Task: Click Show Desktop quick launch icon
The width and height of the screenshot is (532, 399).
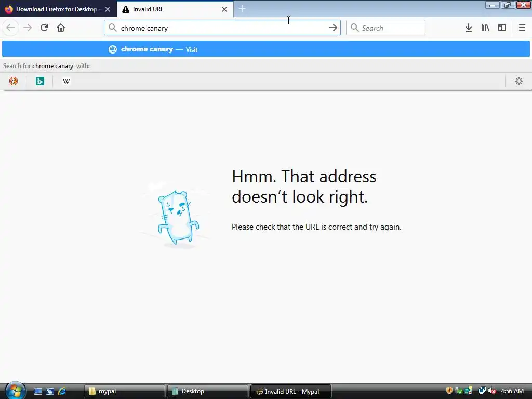Action: pyautogui.click(x=37, y=391)
